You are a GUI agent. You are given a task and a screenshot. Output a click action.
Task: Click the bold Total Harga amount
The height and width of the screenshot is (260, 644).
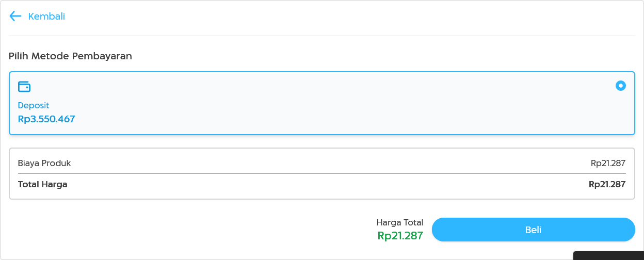tap(607, 184)
